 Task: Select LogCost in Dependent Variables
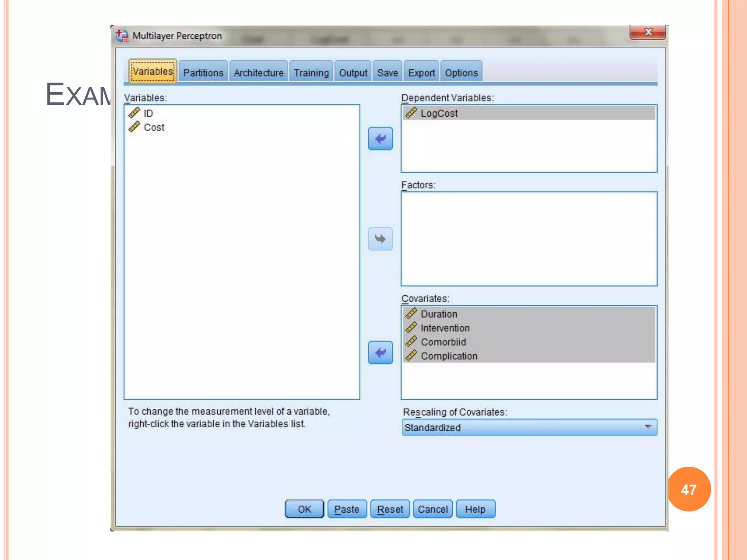coord(529,113)
